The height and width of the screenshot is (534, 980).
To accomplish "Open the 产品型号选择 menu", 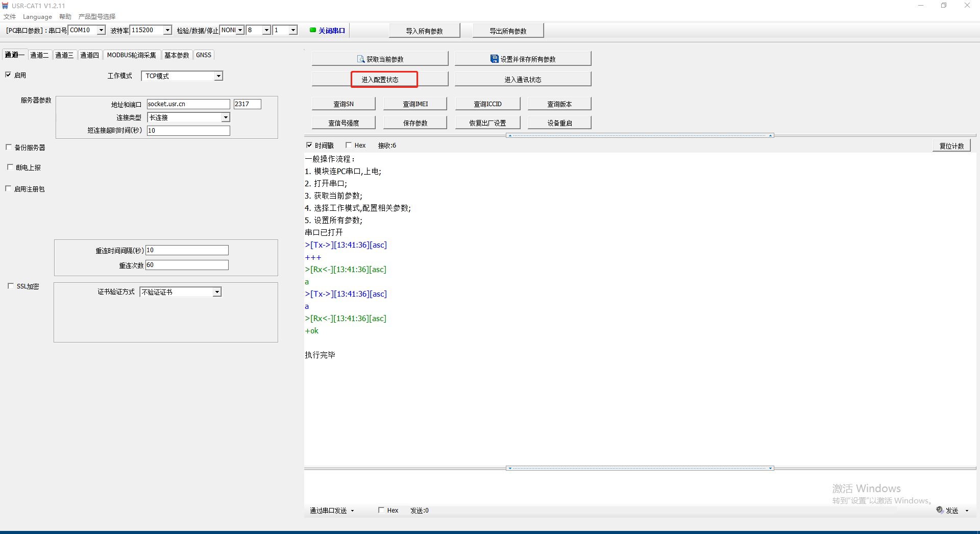I will [97, 16].
